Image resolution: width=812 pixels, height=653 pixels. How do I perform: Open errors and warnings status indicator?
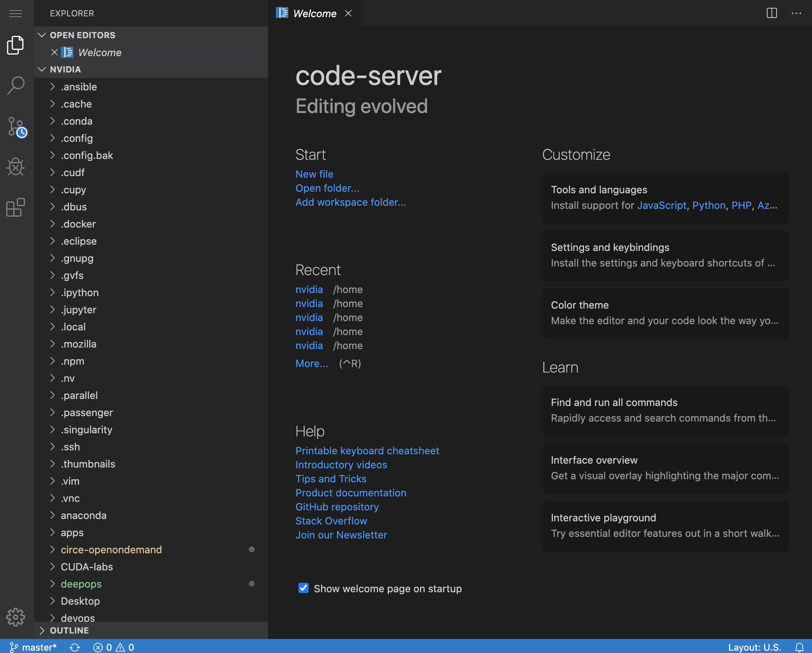tap(114, 647)
